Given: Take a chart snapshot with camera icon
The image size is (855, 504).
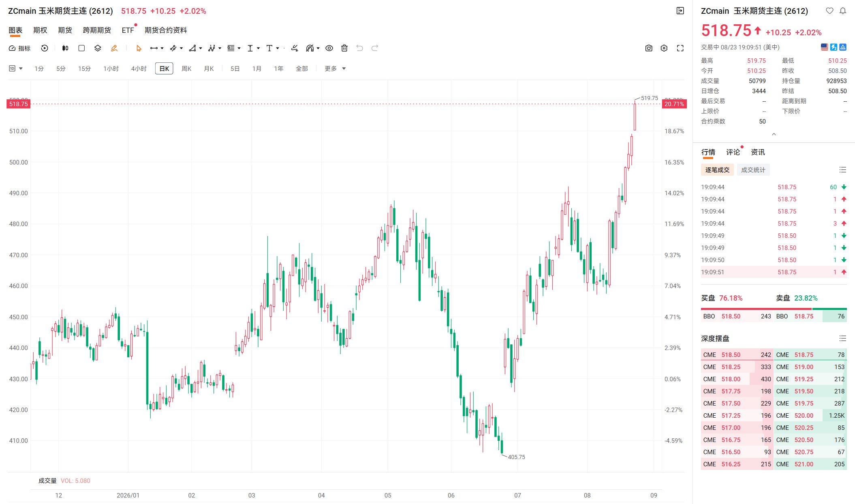Looking at the screenshot, I should pyautogui.click(x=649, y=48).
